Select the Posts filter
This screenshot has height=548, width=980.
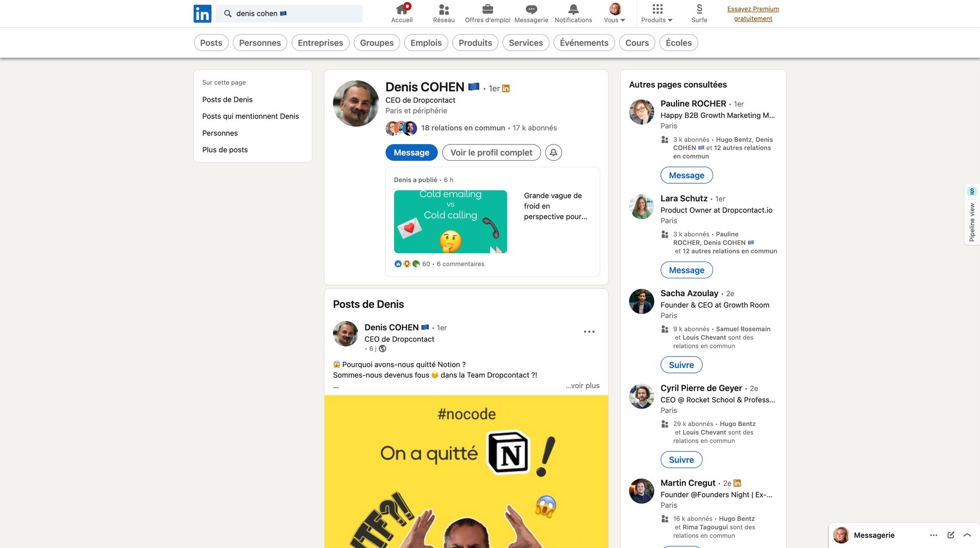[211, 43]
